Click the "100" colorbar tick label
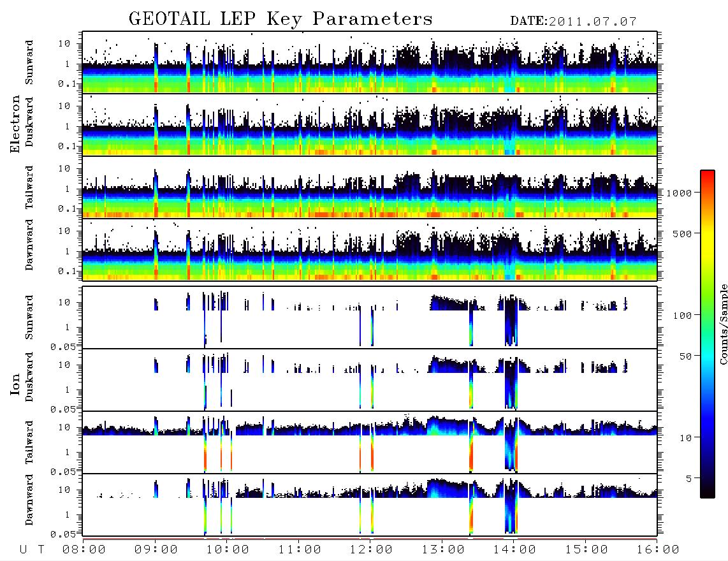The image size is (728, 561). (x=683, y=316)
